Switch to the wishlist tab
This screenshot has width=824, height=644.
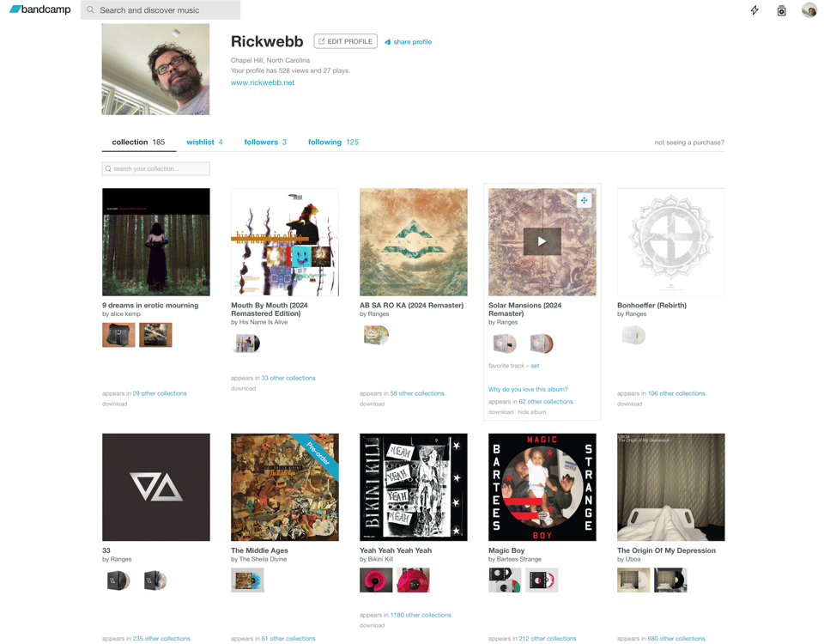pyautogui.click(x=204, y=142)
